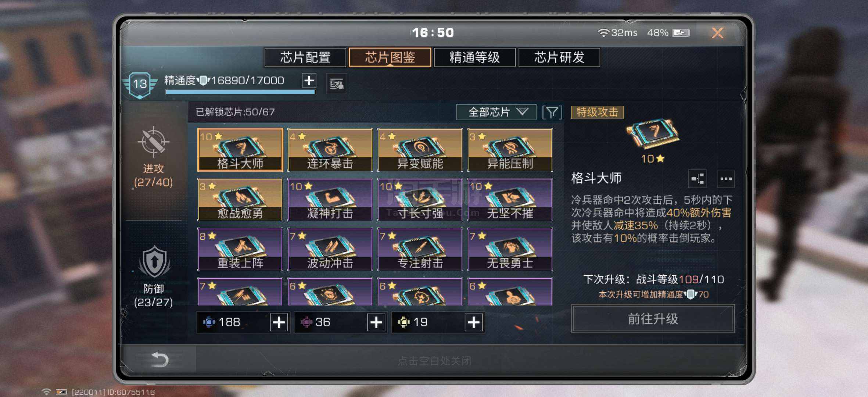Open the three-dots more options button
This screenshot has width=868, height=397.
click(726, 179)
